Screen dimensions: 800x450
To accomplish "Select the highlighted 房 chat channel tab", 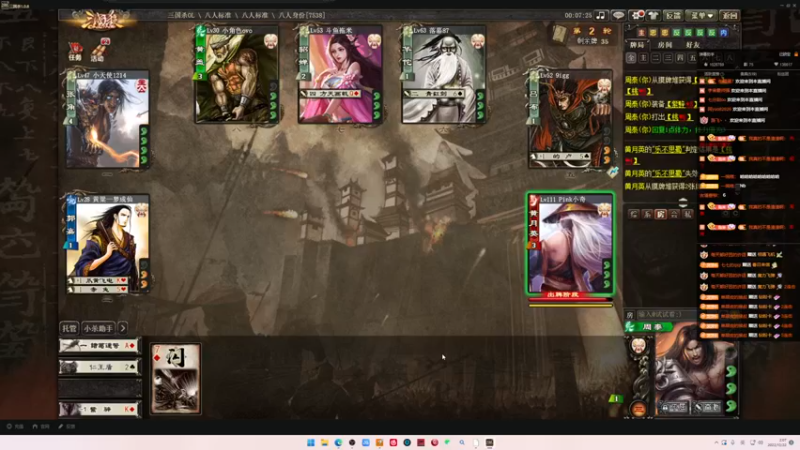I will pos(661,214).
